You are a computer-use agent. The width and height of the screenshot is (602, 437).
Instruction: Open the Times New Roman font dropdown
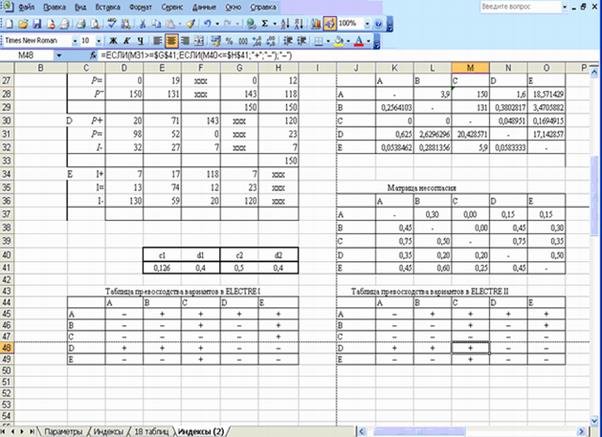[x=73, y=40]
